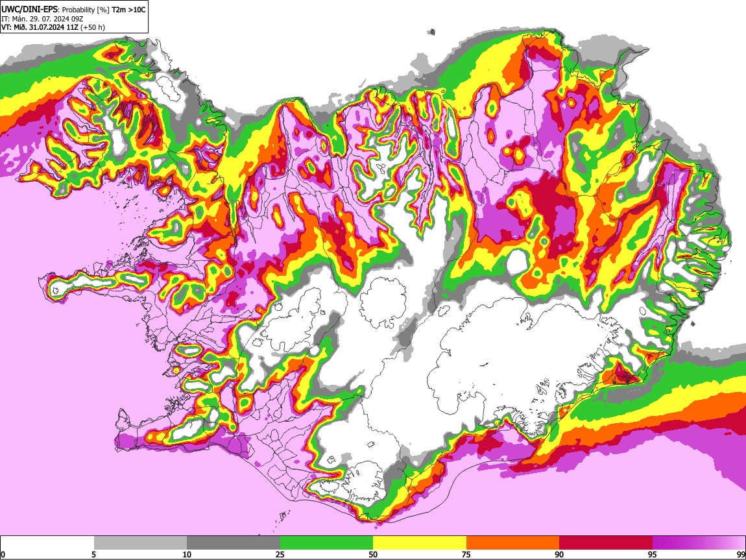Image resolution: width=746 pixels, height=560 pixels.
Task: Click legend value label '90'
Action: 559,554
